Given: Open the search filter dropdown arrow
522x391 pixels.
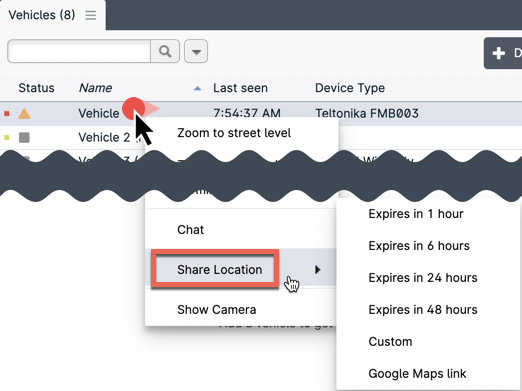Looking at the screenshot, I should point(196,51).
